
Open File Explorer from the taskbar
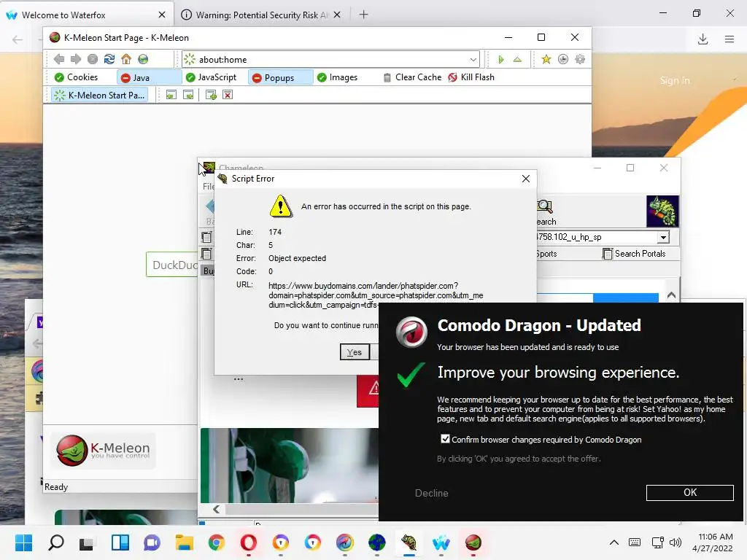point(185,542)
